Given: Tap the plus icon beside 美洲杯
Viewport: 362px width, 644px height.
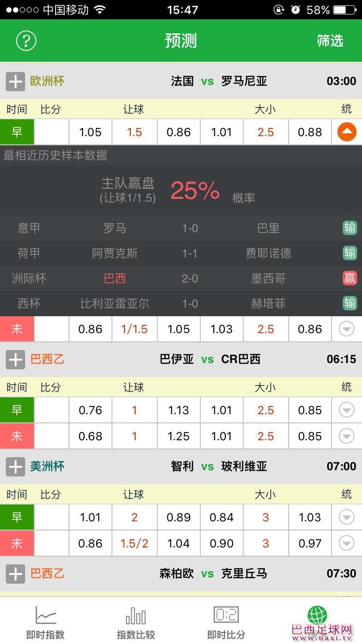Looking at the screenshot, I should pyautogui.click(x=15, y=467).
